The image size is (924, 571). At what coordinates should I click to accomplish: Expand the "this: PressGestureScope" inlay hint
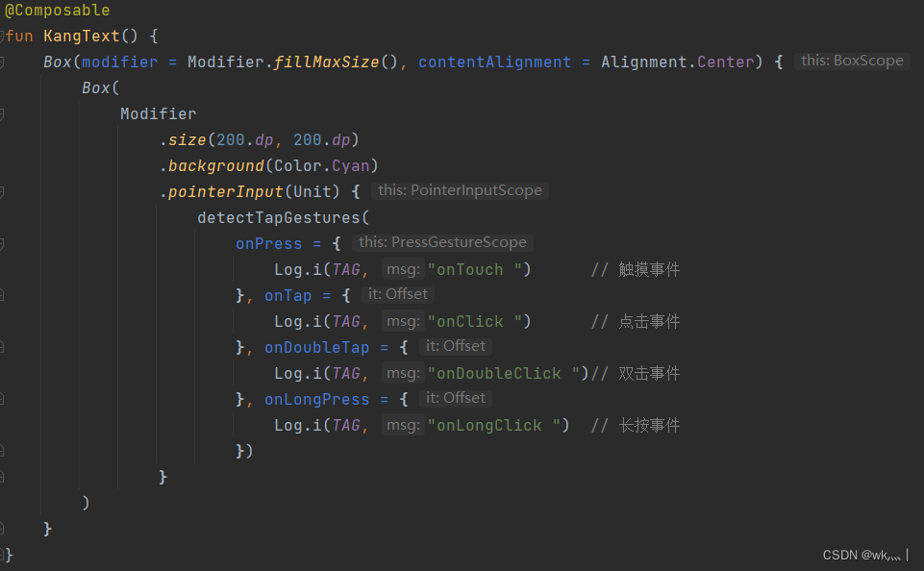click(443, 241)
